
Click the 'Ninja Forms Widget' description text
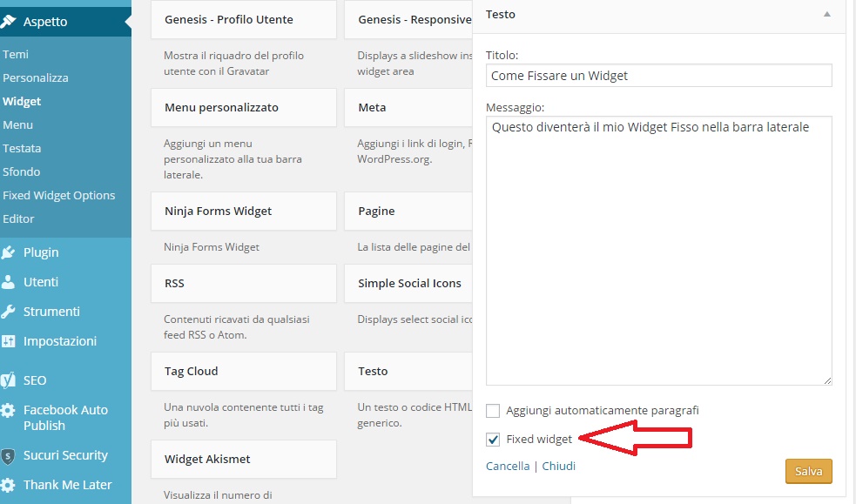tap(212, 247)
